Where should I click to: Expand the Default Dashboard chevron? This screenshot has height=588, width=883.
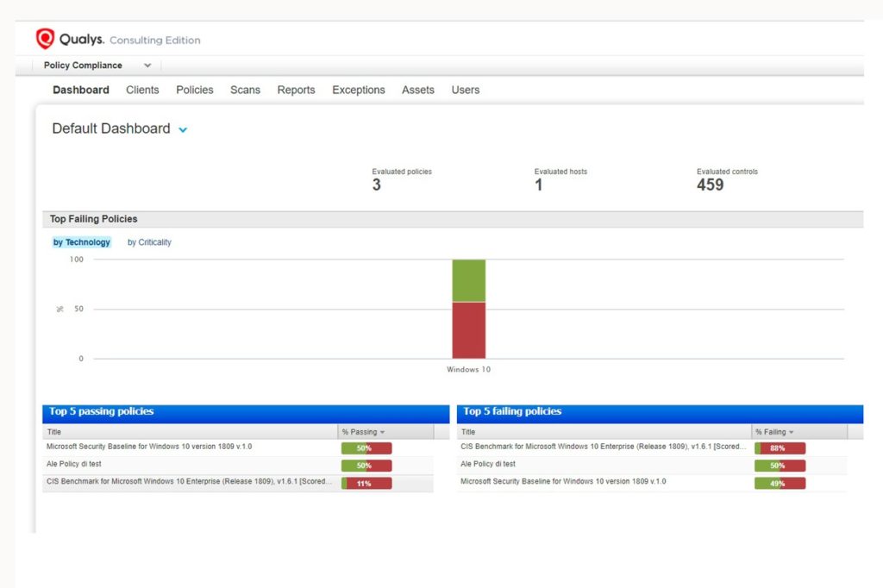(183, 129)
